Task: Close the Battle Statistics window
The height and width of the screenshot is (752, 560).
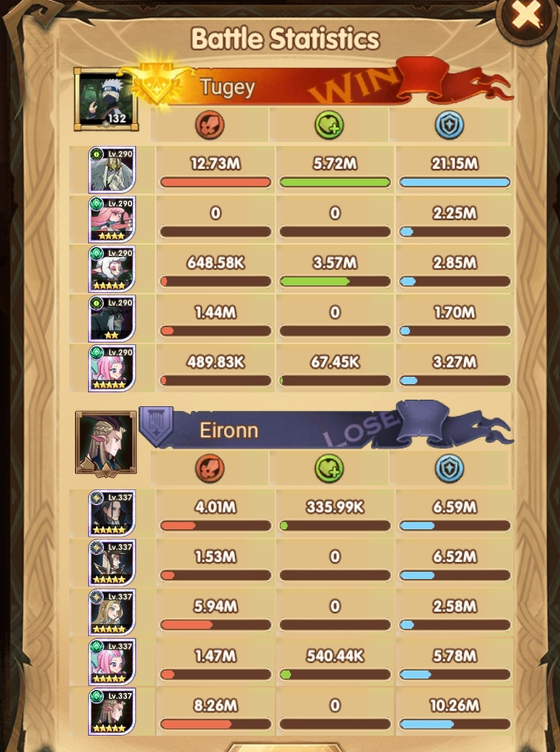Action: 527,15
